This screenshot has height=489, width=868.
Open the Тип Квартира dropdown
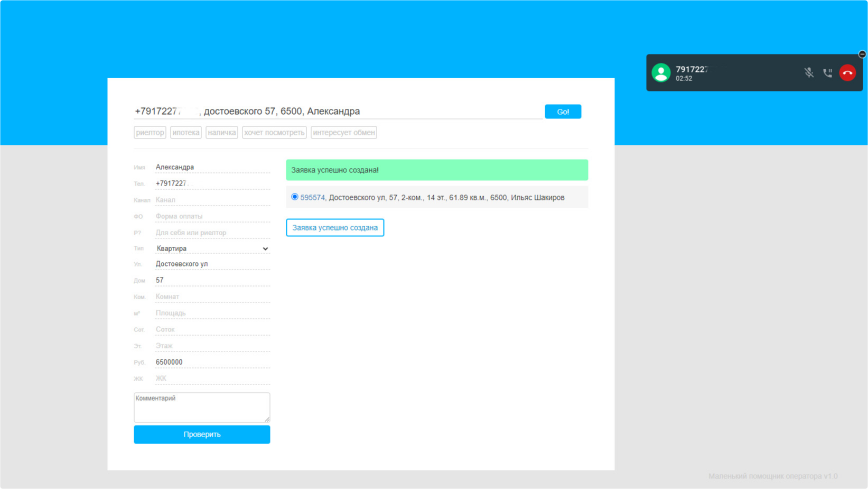pyautogui.click(x=212, y=248)
